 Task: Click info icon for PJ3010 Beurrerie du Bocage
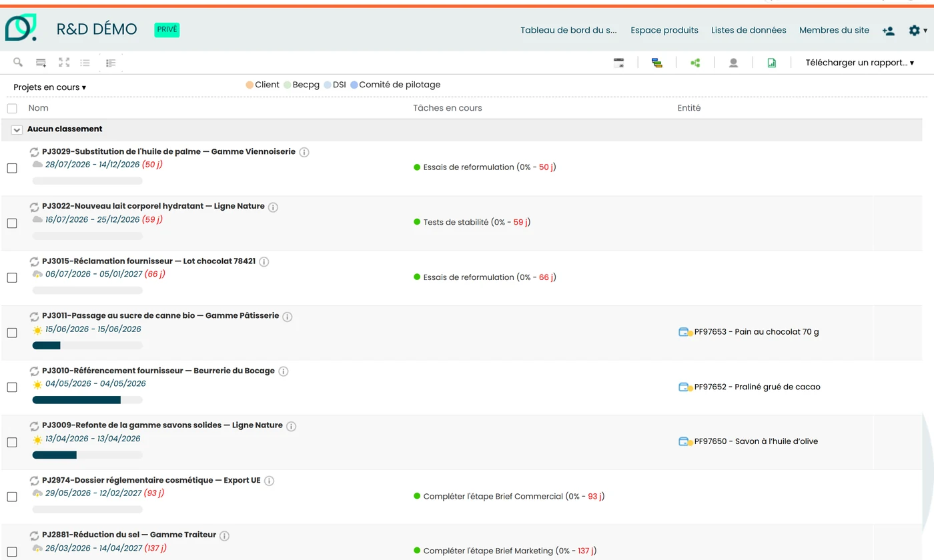pyautogui.click(x=284, y=371)
